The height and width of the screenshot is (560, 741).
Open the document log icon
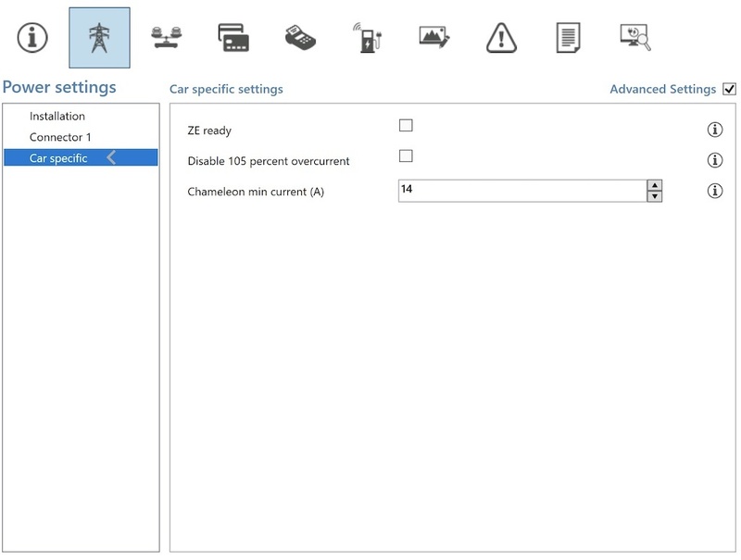(x=568, y=38)
